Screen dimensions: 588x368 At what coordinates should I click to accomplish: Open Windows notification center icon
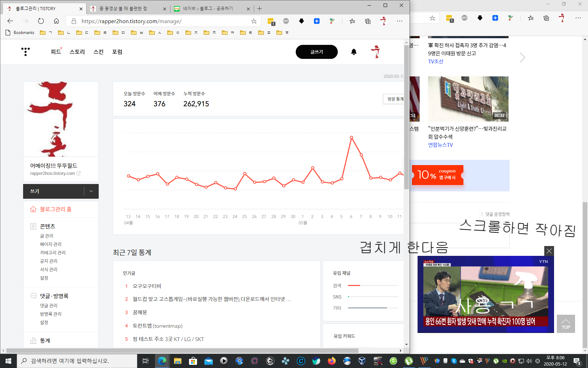(577, 361)
